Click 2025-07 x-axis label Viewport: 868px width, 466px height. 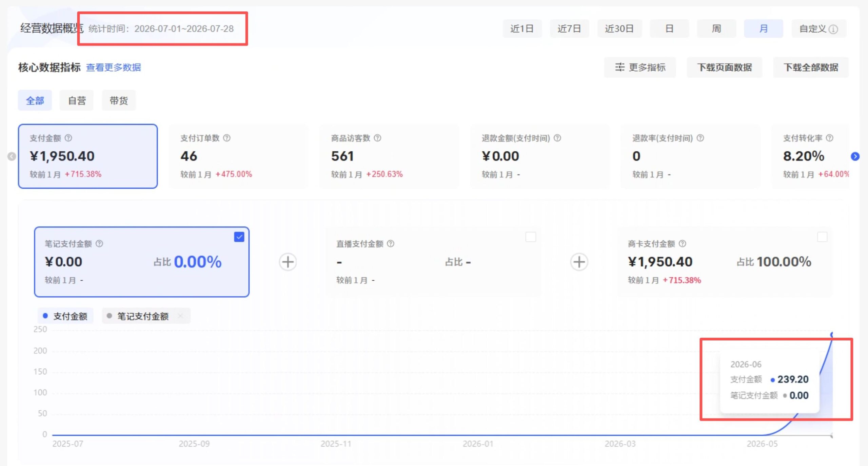tap(67, 444)
